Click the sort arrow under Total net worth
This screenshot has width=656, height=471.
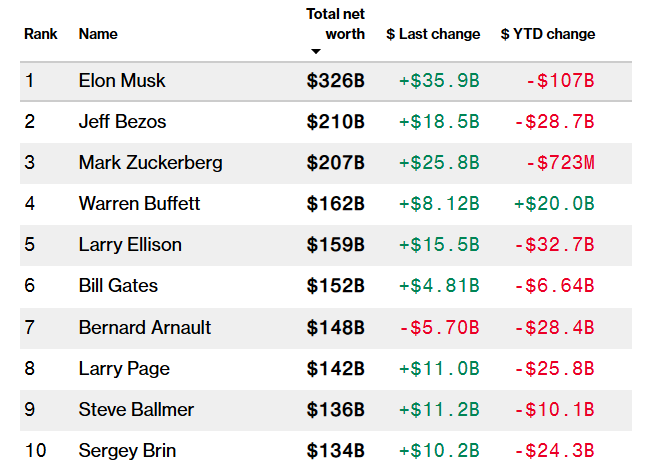tap(316, 51)
